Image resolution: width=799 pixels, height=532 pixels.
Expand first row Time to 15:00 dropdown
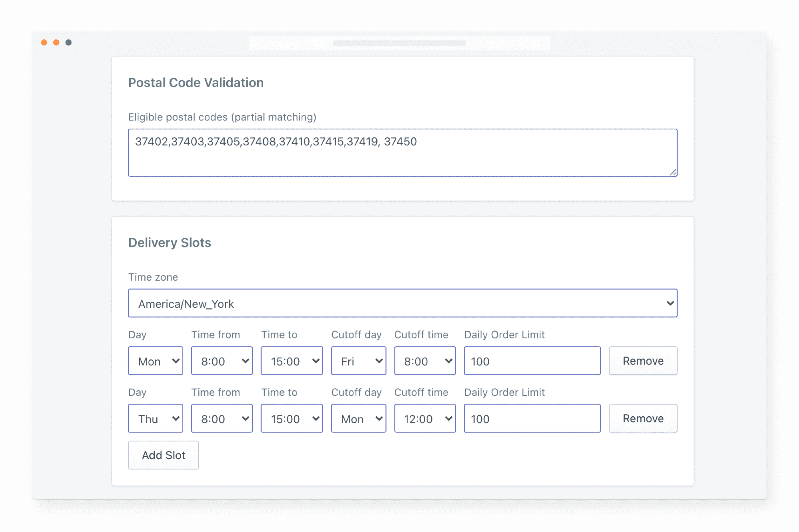291,361
